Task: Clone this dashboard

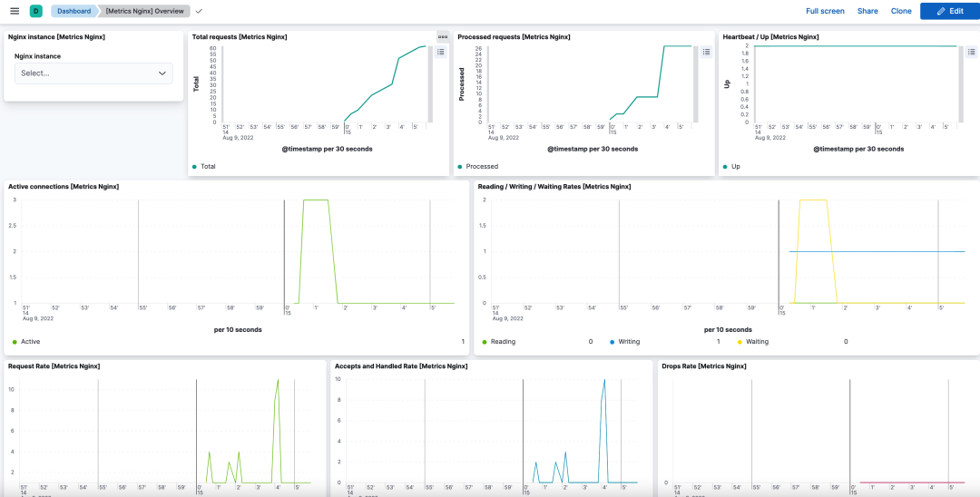Action: (901, 11)
